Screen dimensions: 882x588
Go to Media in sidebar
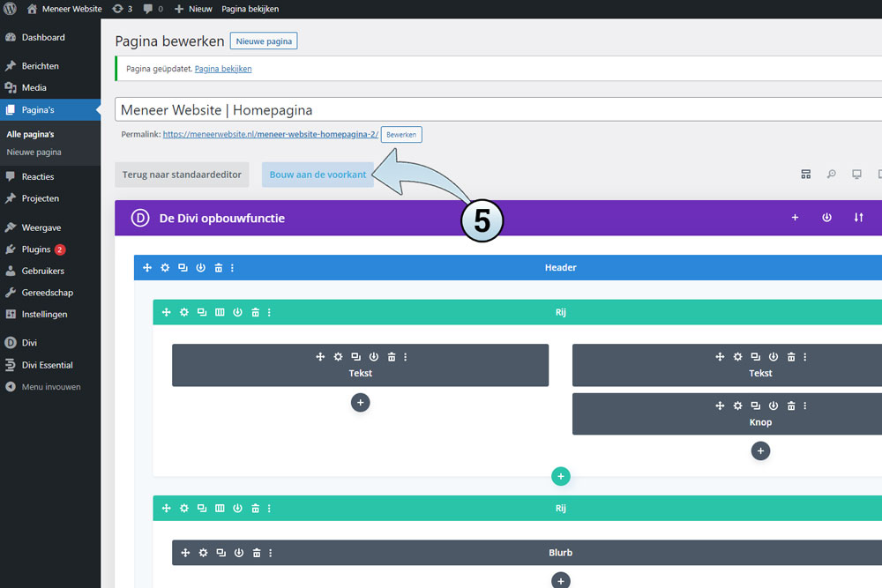coord(34,87)
